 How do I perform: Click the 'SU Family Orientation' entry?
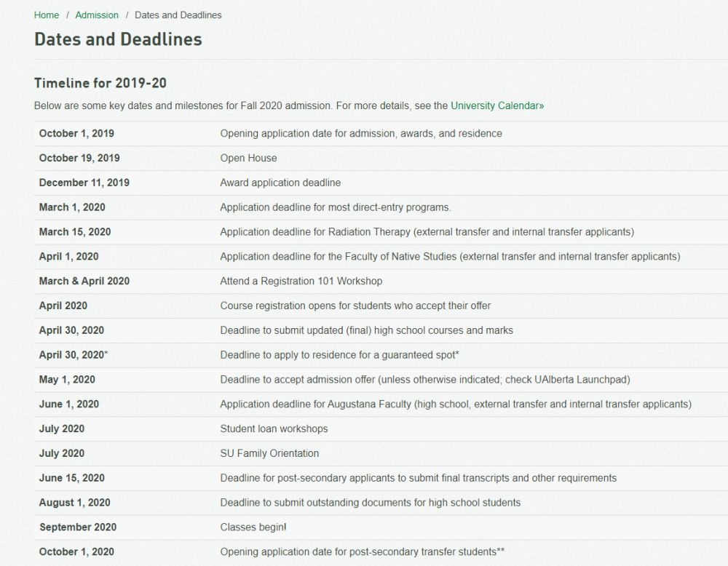pos(269,453)
